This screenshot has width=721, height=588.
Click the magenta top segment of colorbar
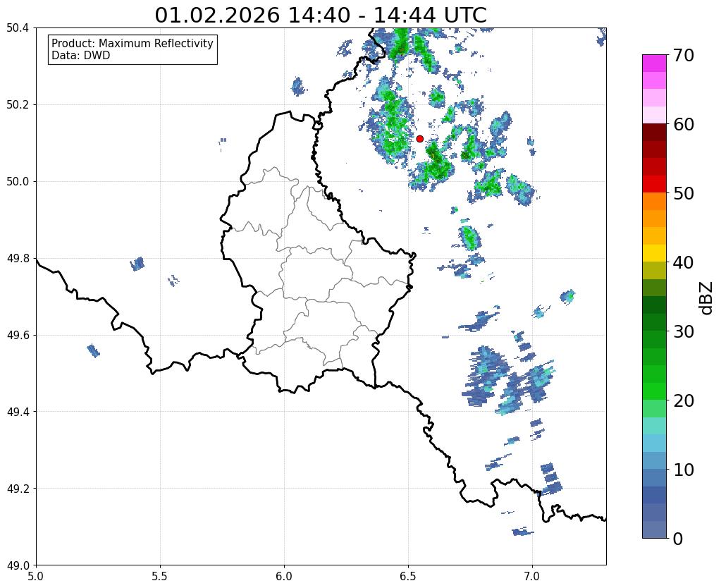click(654, 63)
